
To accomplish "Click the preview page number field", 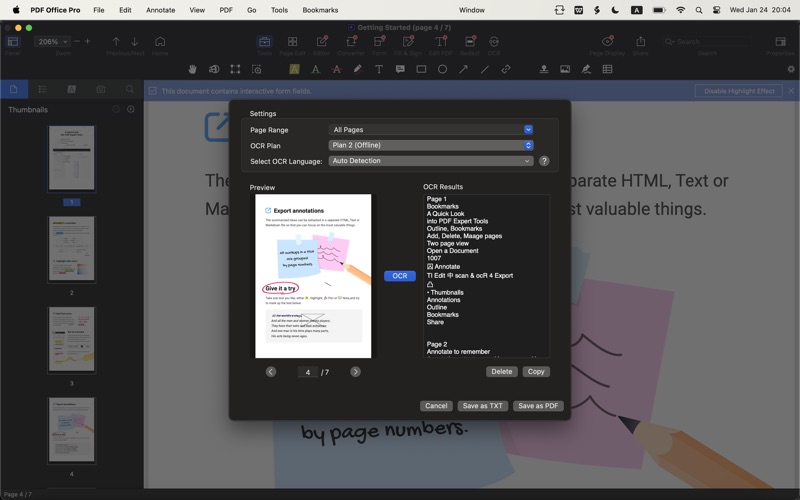I will click(x=308, y=372).
